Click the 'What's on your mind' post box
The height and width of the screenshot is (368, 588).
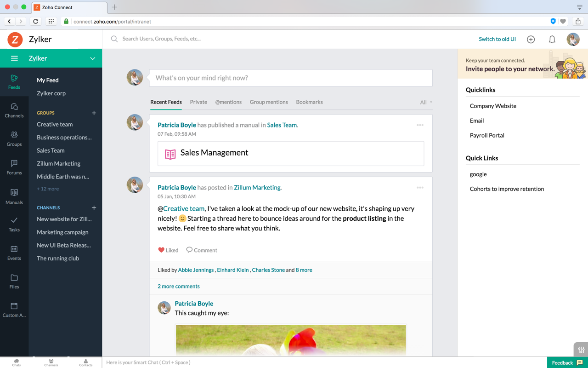[x=291, y=78]
